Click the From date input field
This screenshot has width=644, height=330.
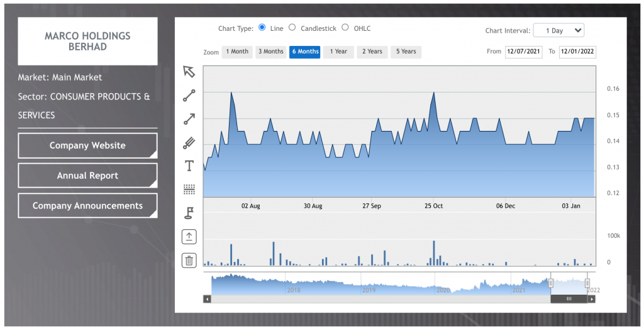pyautogui.click(x=523, y=52)
